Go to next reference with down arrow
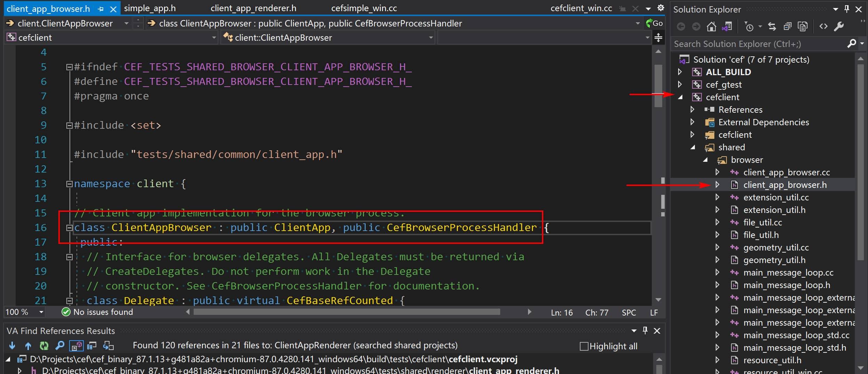Screen dimensions: 868x374 [12, 345]
